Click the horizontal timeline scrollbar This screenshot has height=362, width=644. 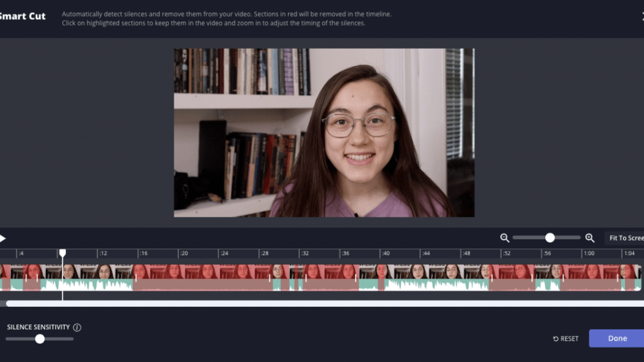pyautogui.click(x=323, y=304)
